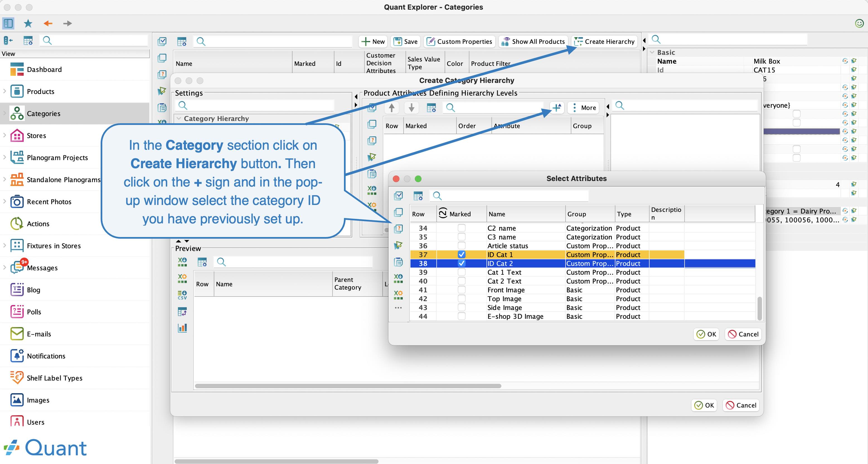Open Shelf Label Types in sidebar
Image resolution: width=868 pixels, height=464 pixels.
click(54, 378)
